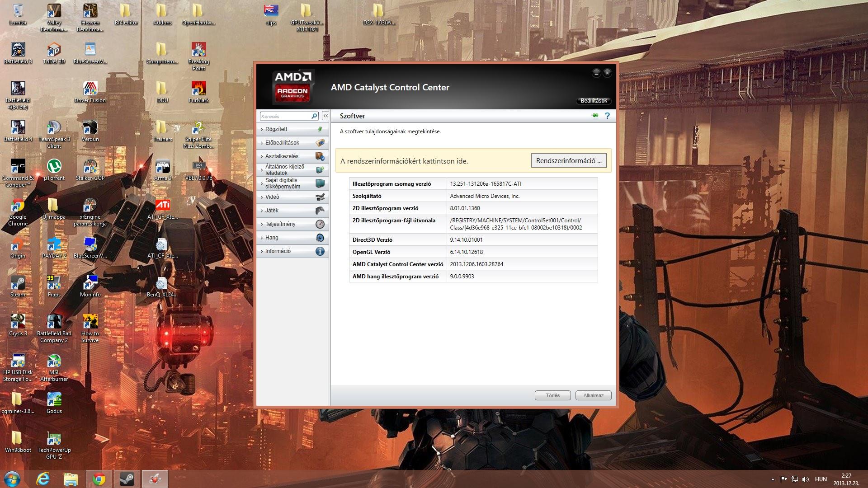The height and width of the screenshot is (488, 868).
Task: Open the Lomtár recycle bin icon
Action: [18, 14]
